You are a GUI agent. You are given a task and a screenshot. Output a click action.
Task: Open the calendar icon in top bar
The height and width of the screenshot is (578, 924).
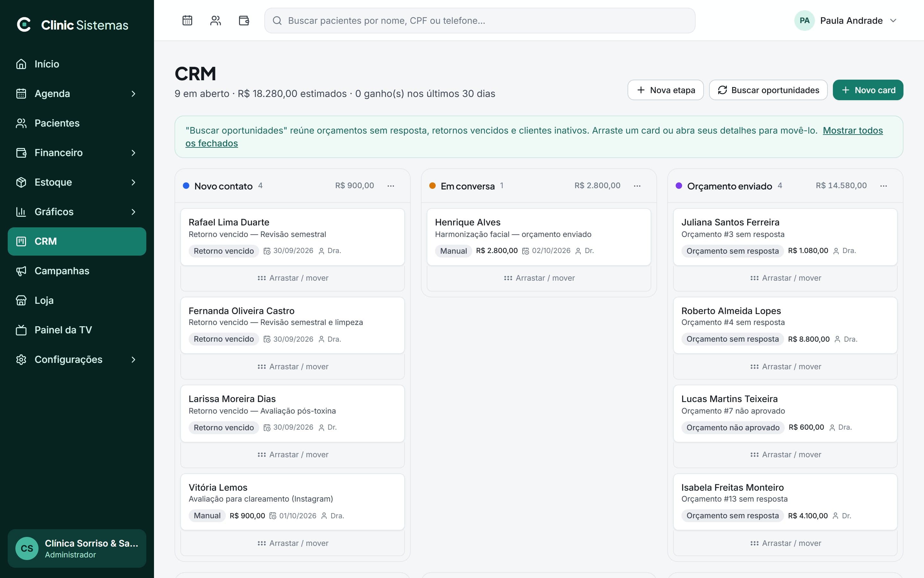(x=187, y=20)
